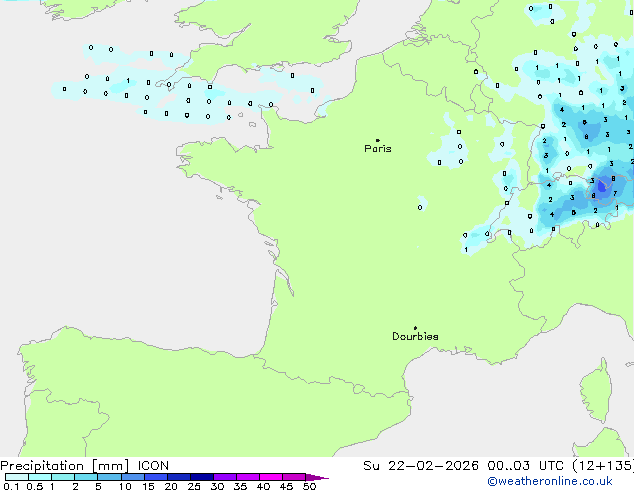The width and height of the screenshot is (634, 490).
Task: Click the ICON model name label
Action: tap(153, 466)
